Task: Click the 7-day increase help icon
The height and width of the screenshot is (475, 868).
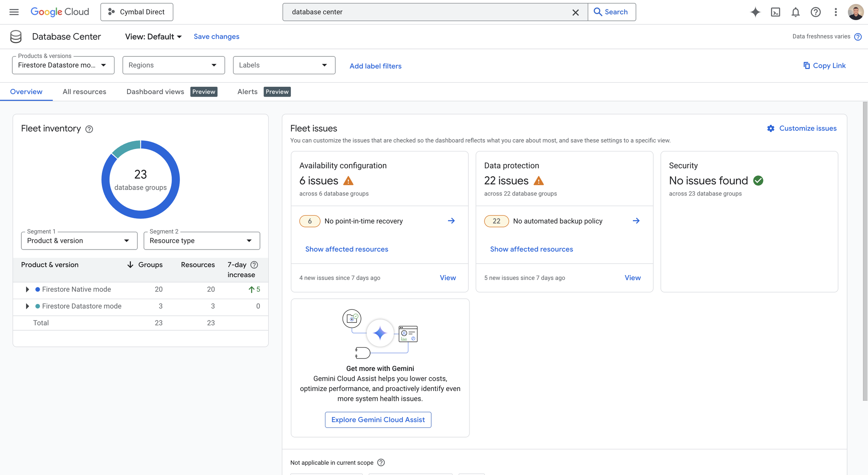Action: [x=254, y=265]
